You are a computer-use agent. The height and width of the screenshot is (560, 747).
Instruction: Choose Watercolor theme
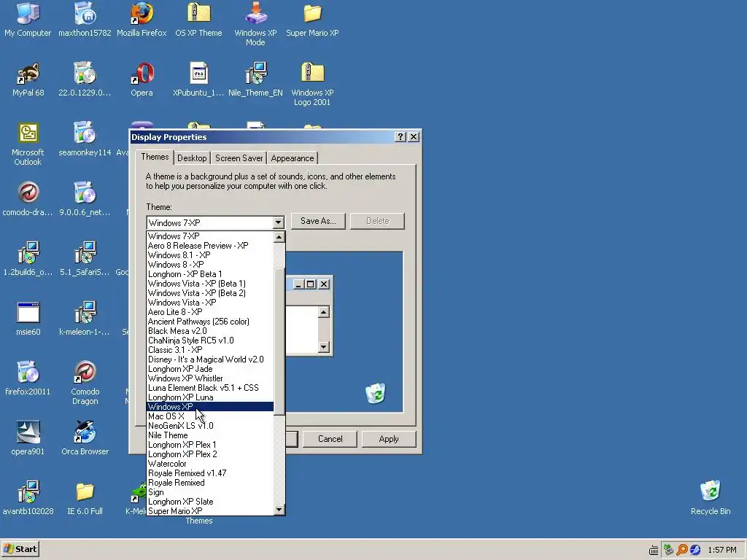210,464
